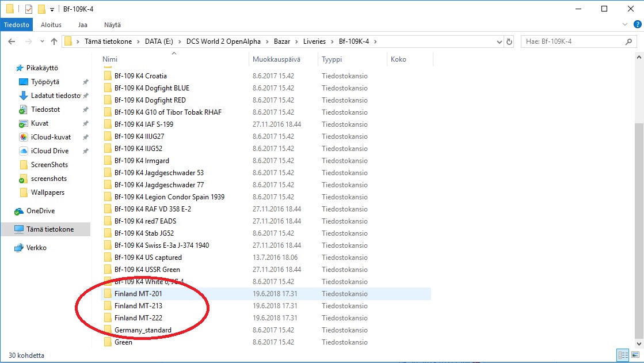Screen dimensions: 644x363
Task: Switch to details view icon
Action: pyautogui.click(x=623, y=355)
